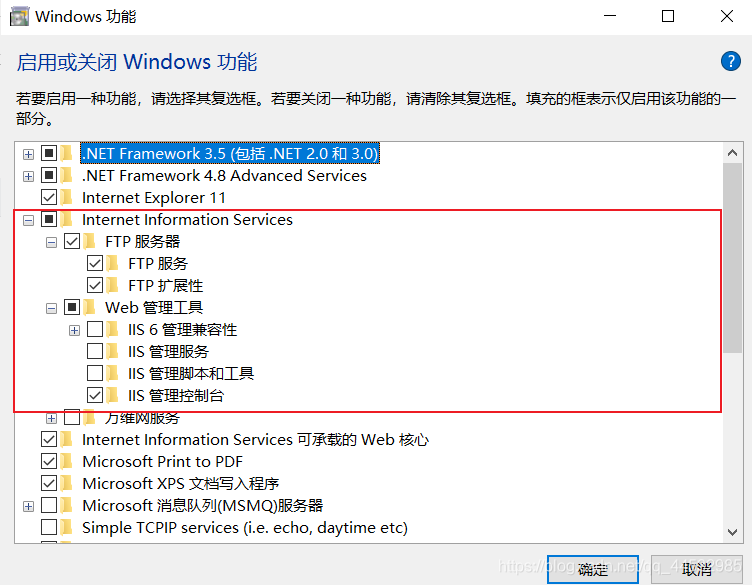Image resolution: width=752 pixels, height=585 pixels.
Task: Expand the IIS 6 管理兼容性 node
Action: pos(74,330)
